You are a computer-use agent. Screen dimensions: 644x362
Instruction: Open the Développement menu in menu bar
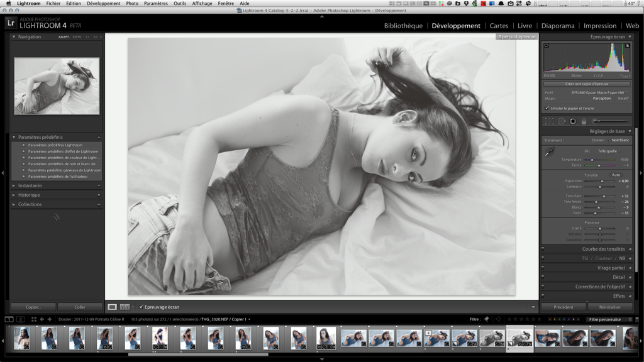tap(104, 3)
